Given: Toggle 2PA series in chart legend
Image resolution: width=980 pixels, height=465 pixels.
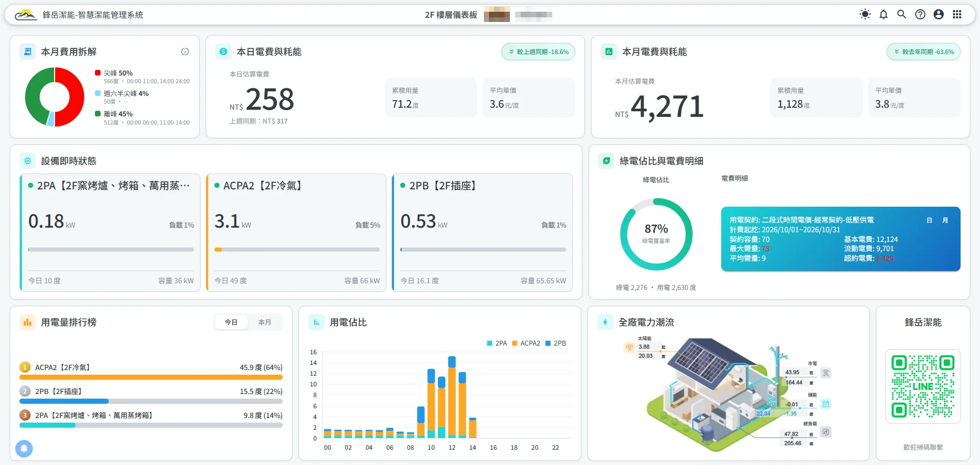Looking at the screenshot, I should coord(497,343).
